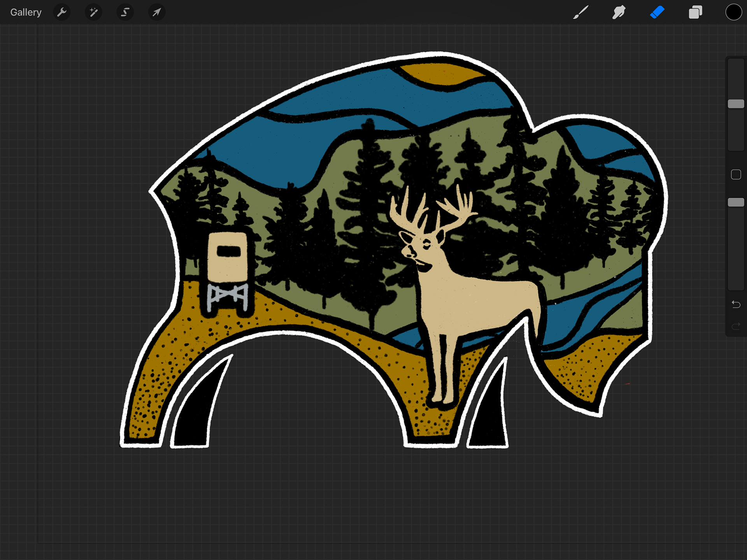Activate the Selection tool

125,12
